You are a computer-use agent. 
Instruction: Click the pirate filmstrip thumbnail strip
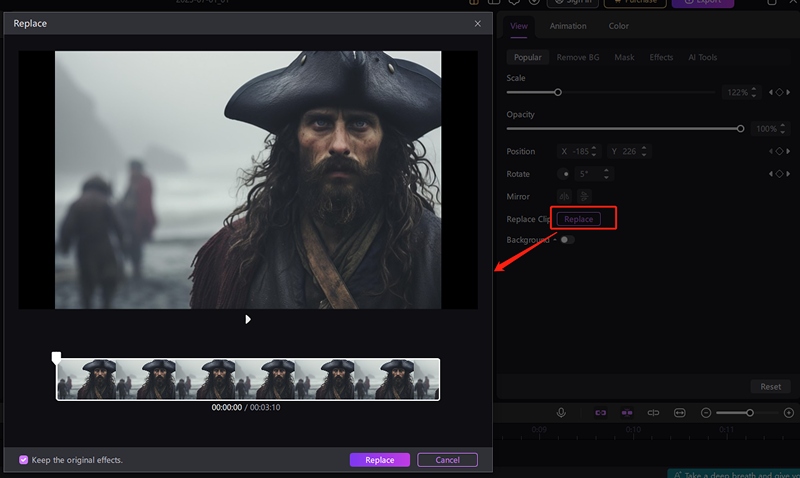[247, 379]
